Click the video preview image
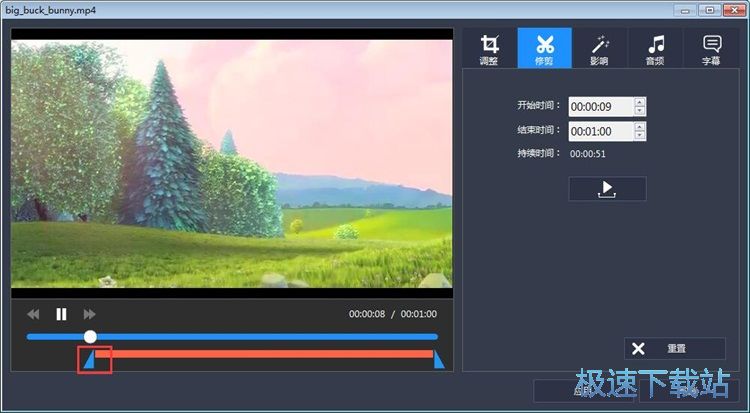The image size is (750, 413). (x=232, y=164)
